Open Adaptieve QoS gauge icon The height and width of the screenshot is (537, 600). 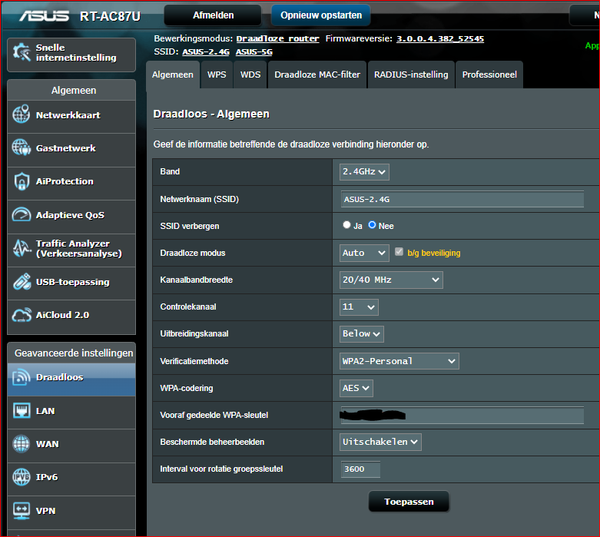pos(21,215)
